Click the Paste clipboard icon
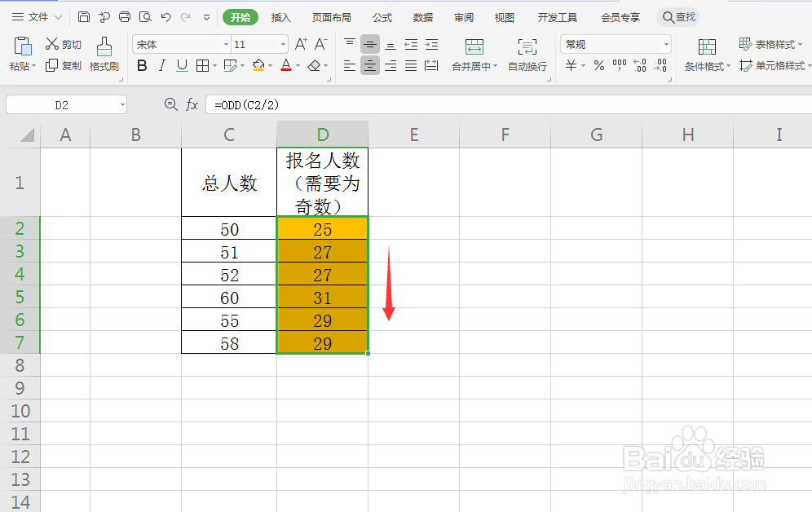Viewport: 812px width, 512px height. 22,46
